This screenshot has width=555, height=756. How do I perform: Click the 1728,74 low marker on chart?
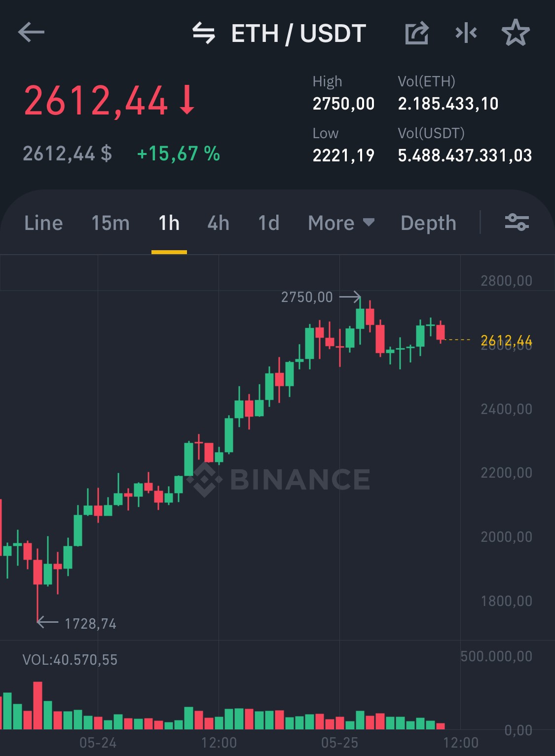pyautogui.click(x=91, y=624)
